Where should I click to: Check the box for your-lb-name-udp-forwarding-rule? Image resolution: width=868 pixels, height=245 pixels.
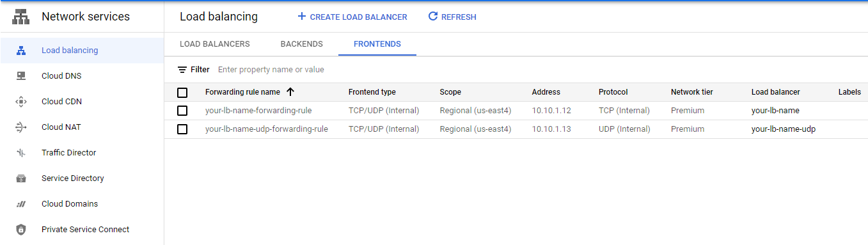(x=182, y=129)
